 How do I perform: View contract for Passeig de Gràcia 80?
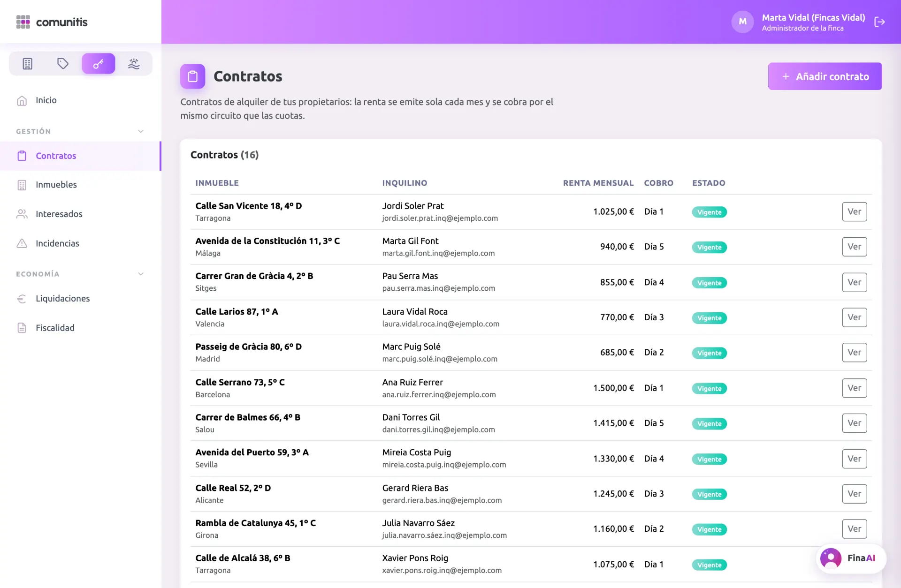(x=854, y=353)
